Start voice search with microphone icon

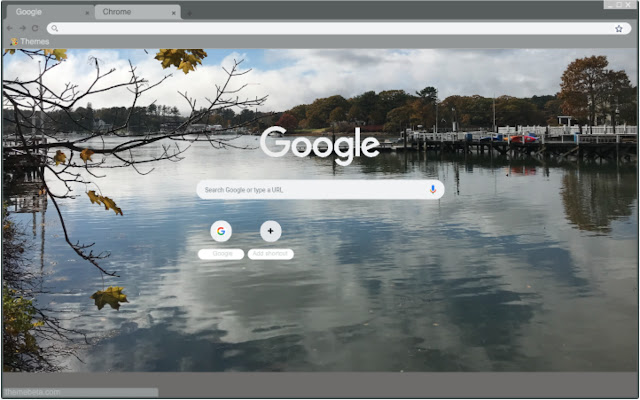(x=433, y=189)
